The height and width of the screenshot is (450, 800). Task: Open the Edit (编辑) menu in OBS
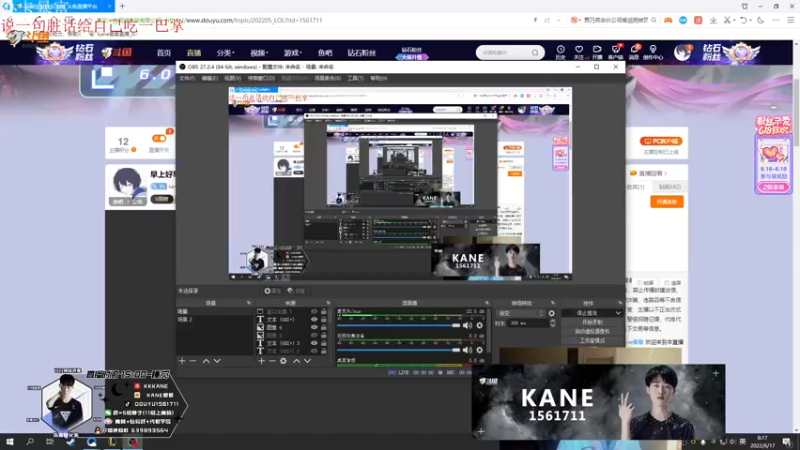click(x=209, y=79)
